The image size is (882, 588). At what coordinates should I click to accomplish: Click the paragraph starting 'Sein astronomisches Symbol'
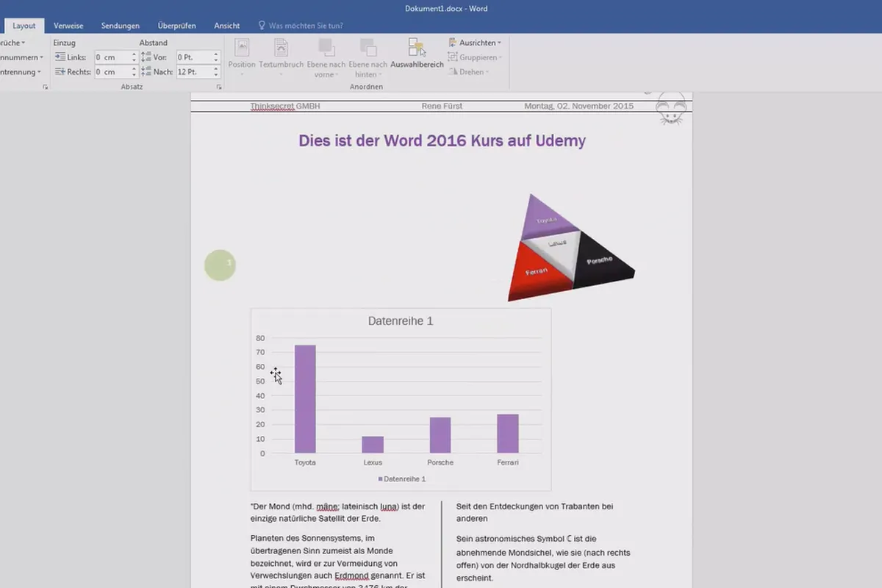543,559
